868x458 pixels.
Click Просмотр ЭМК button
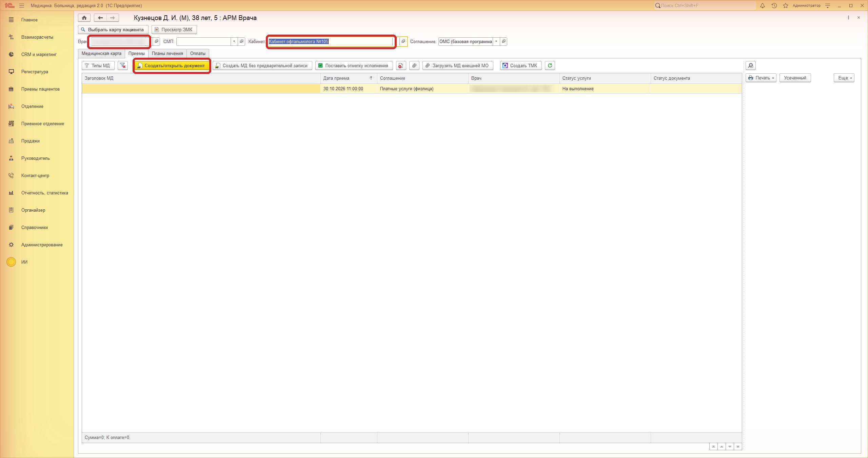pos(174,30)
